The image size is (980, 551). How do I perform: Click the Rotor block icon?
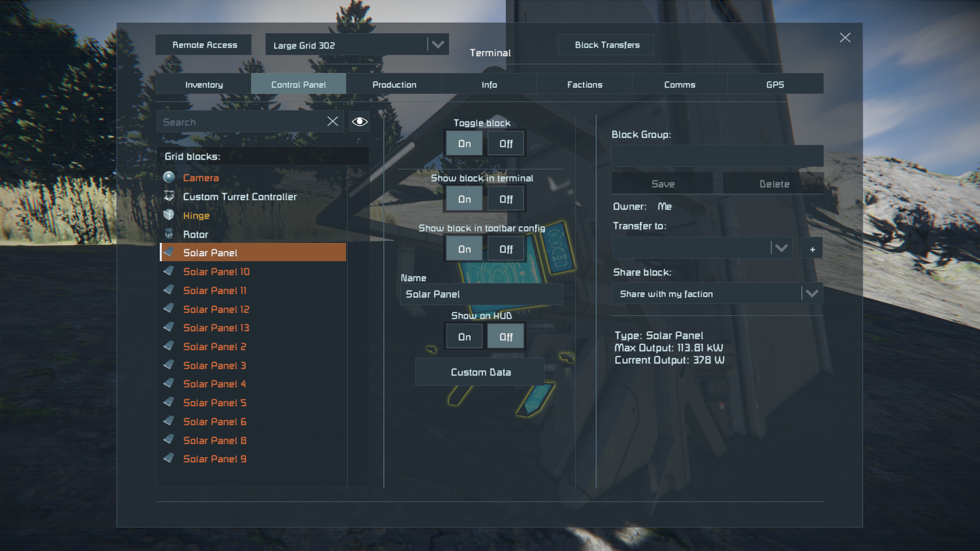click(x=169, y=234)
